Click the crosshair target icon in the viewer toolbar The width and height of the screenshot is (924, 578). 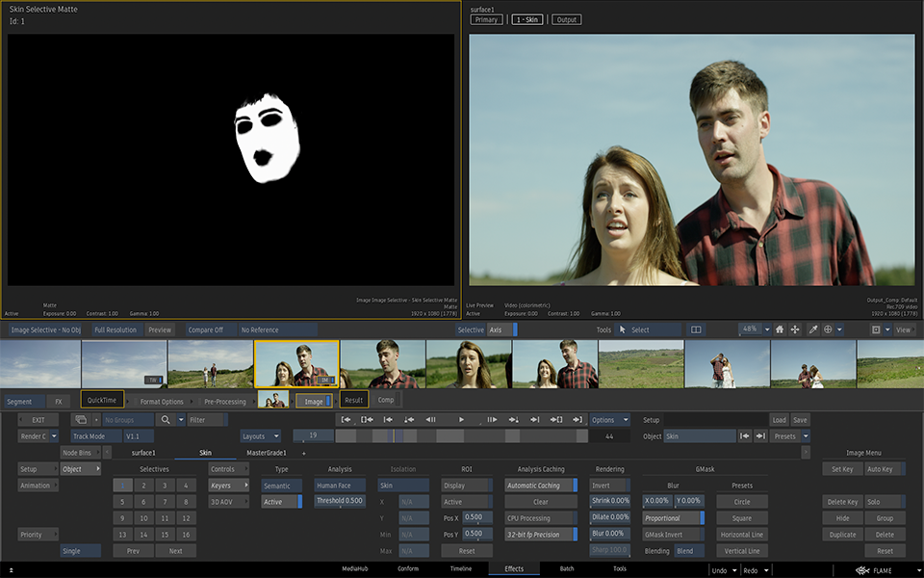click(x=828, y=329)
